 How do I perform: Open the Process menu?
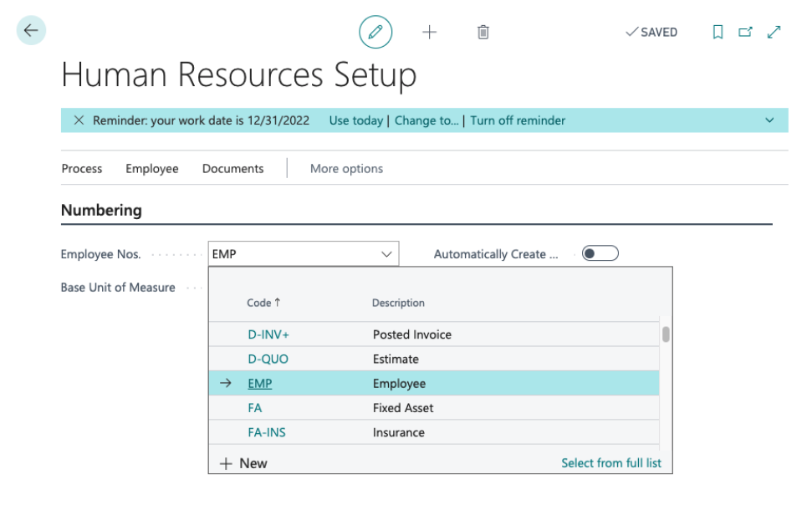click(82, 169)
